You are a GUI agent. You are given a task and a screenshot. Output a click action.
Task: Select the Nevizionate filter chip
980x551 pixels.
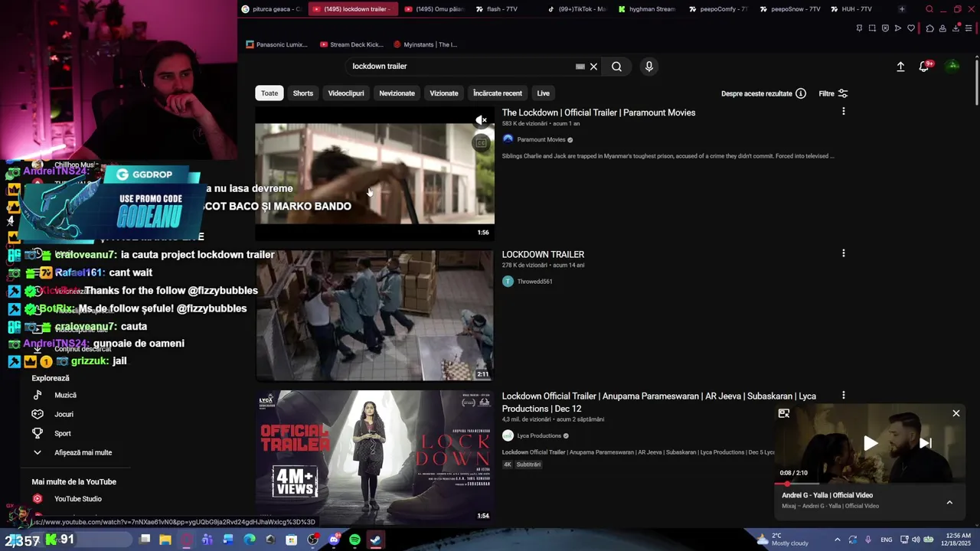coord(397,93)
